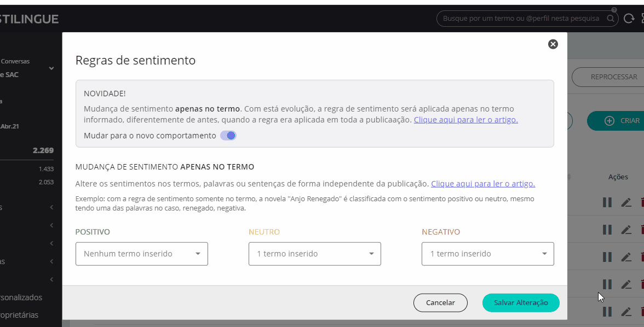
Task: Expand the Conversas SAC sidebar chevron
Action: 51,68
